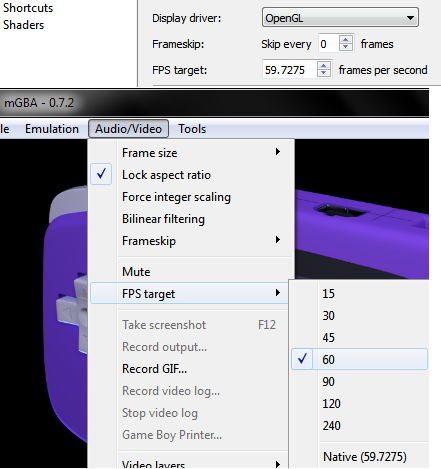
Task: Decrease Frameskip value with down arrow
Action: click(346, 47)
